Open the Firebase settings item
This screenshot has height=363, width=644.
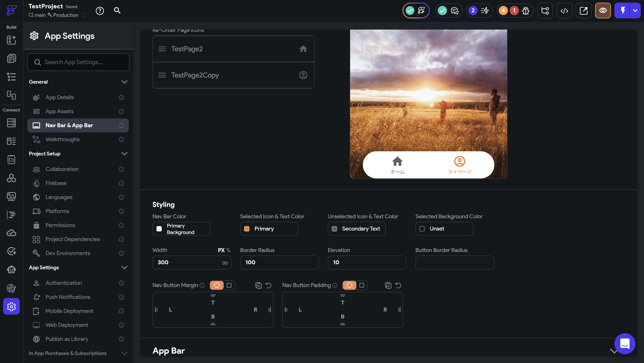[x=56, y=183]
